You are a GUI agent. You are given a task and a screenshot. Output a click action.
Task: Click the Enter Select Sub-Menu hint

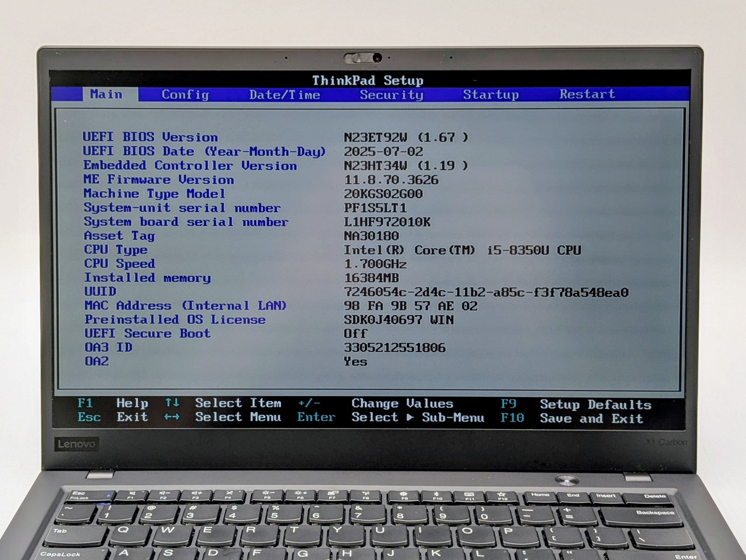391,417
